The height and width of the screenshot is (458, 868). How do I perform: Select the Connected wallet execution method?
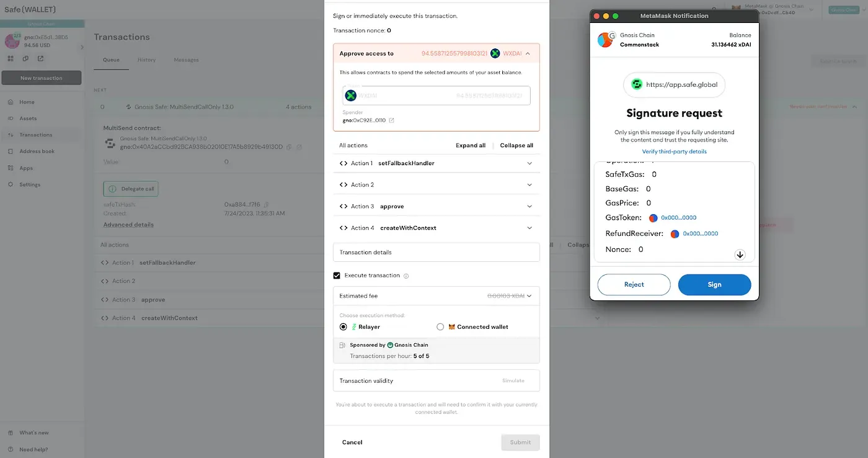click(440, 326)
